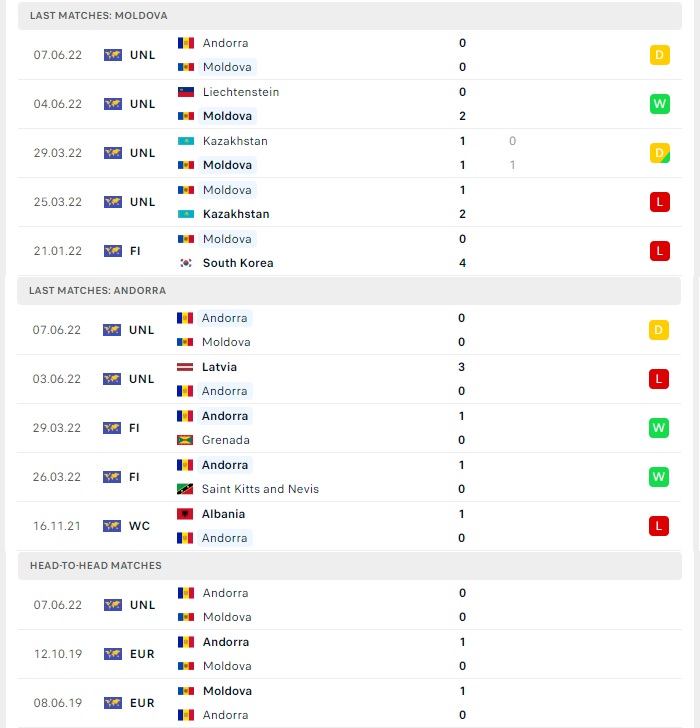Open the 08.06.19 EUR Moldova vs Andorra match row
Viewport: 700px width, 728px height.
click(350, 703)
